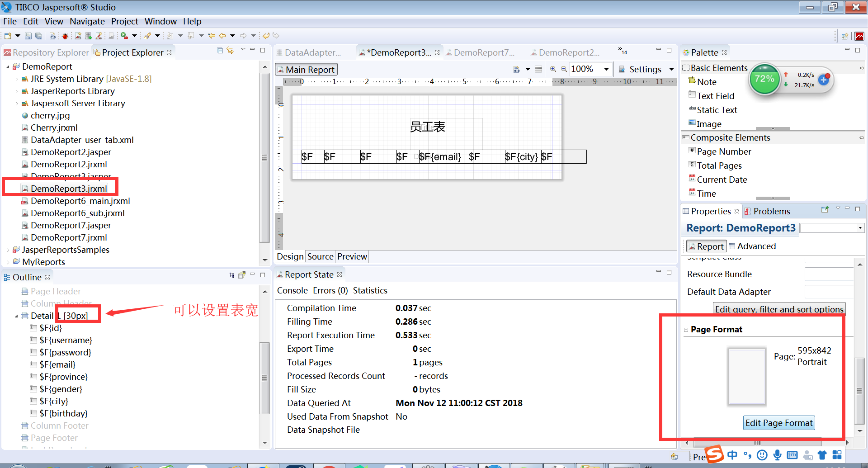
Task: Click the Statistics view in Report State
Action: pyautogui.click(x=370, y=291)
